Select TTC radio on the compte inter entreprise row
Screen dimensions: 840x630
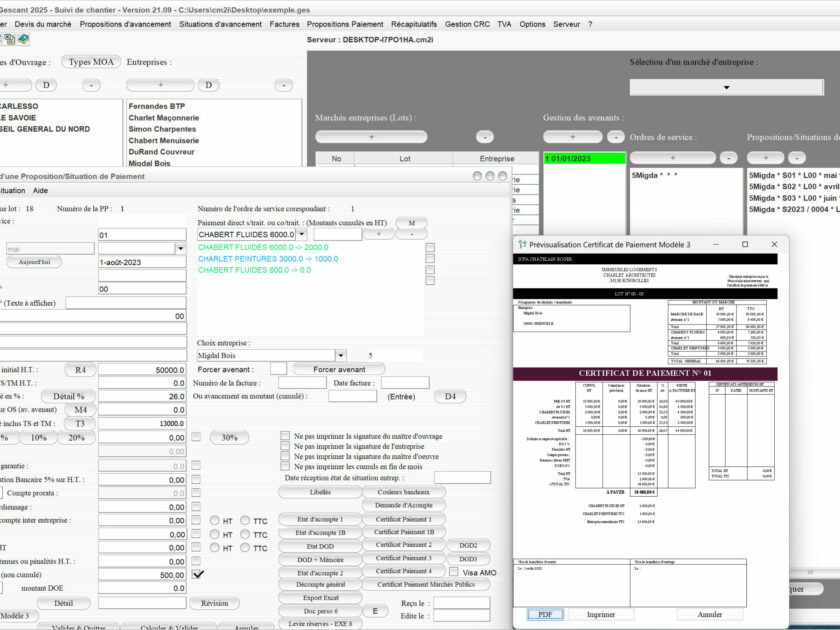[x=245, y=520]
